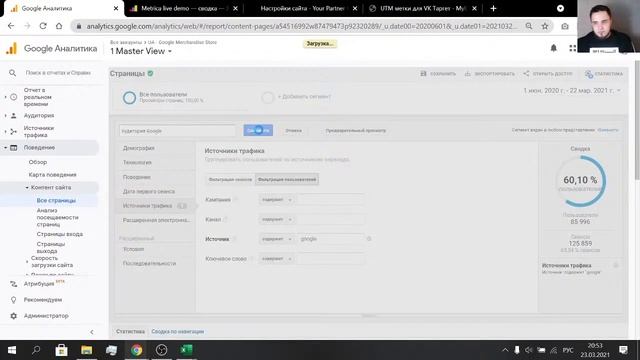Collapse the sidebar with the chevron

[92, 332]
